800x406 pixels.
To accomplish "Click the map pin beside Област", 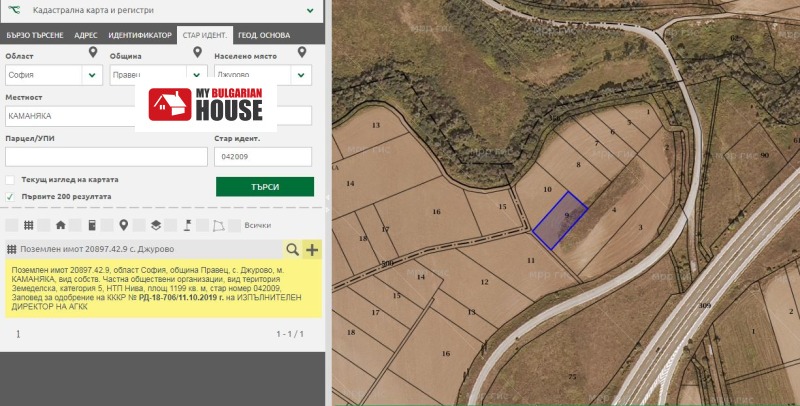I will point(93,53).
